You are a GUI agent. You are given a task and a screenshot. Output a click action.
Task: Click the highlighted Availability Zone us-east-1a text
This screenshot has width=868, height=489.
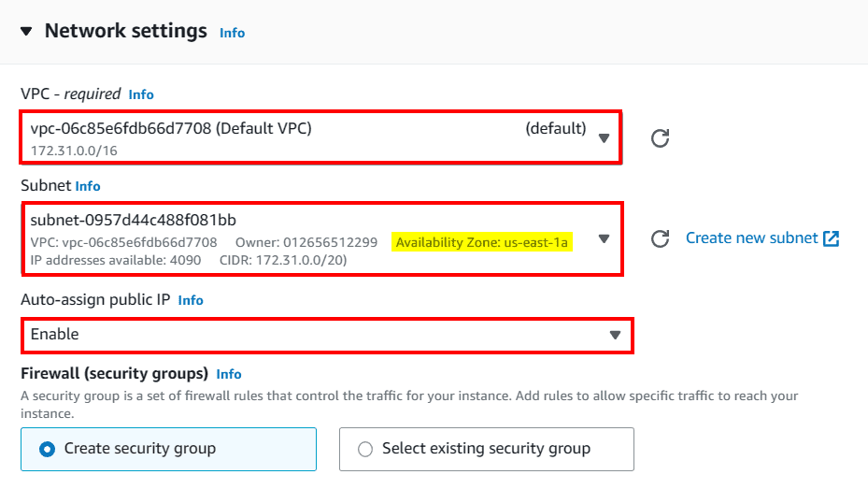click(482, 243)
